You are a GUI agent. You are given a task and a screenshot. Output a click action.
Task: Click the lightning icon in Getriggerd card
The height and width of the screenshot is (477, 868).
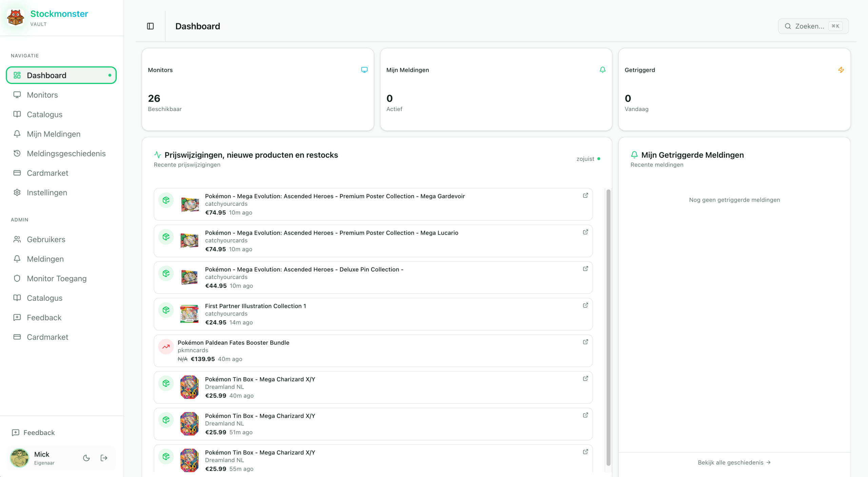(841, 70)
